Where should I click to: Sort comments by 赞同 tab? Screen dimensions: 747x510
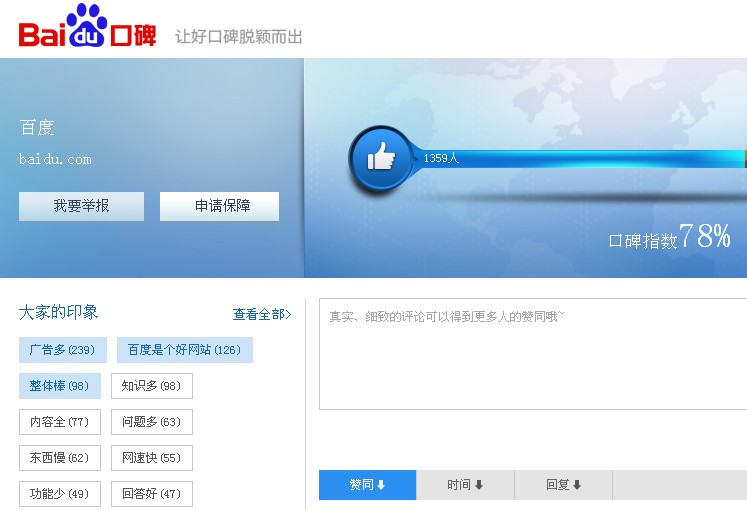pos(367,485)
